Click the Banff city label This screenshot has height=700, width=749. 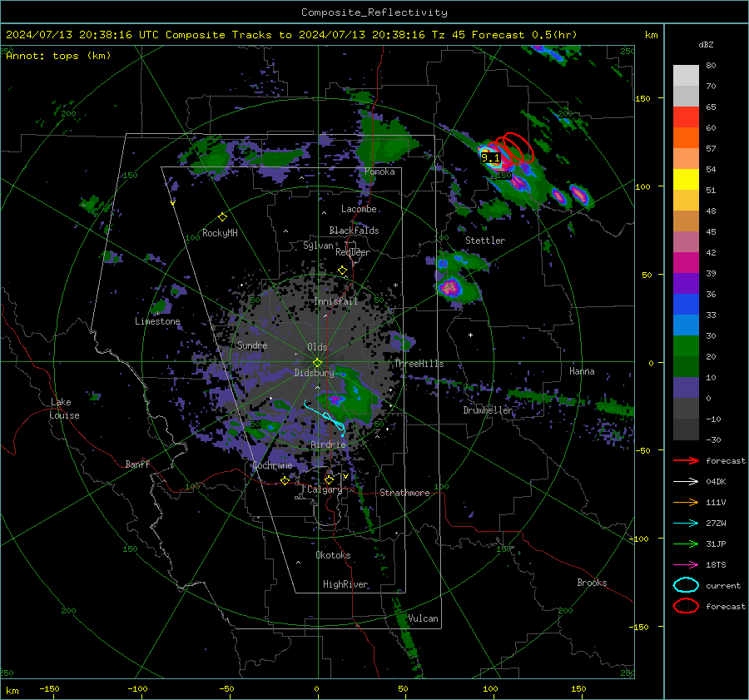coord(137,464)
